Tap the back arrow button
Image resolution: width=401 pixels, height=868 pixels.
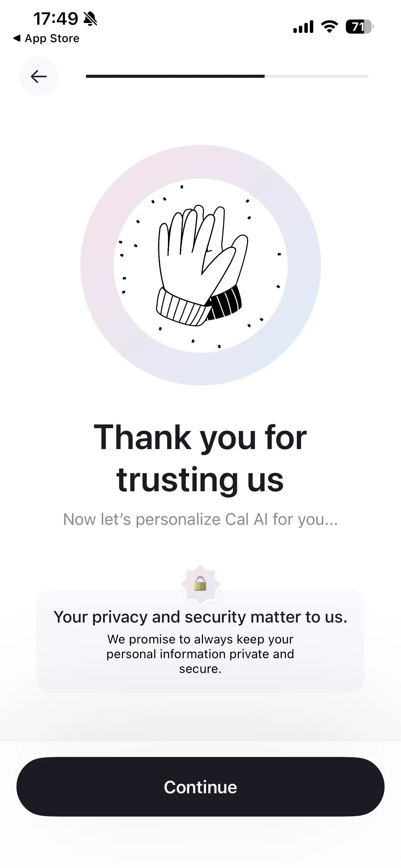[39, 76]
